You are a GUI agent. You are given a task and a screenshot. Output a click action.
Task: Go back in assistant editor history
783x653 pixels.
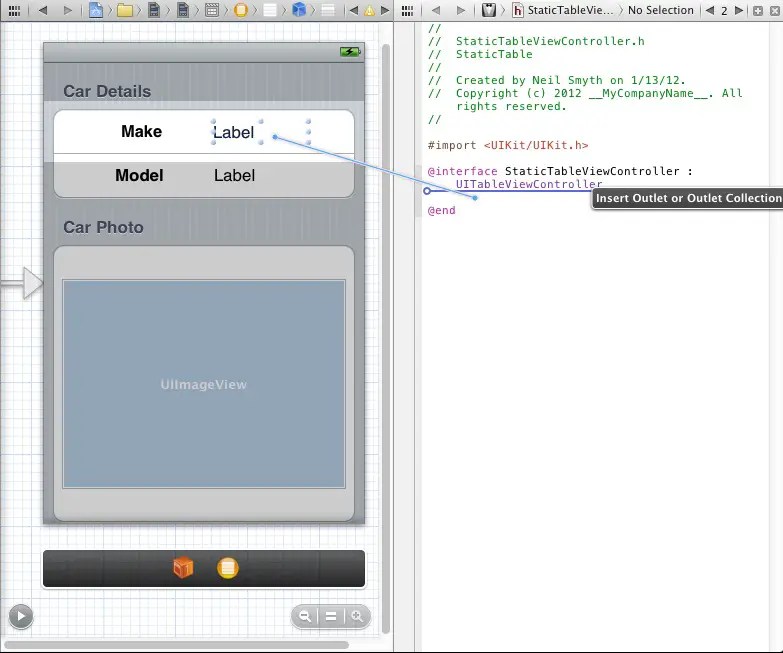[x=436, y=10]
